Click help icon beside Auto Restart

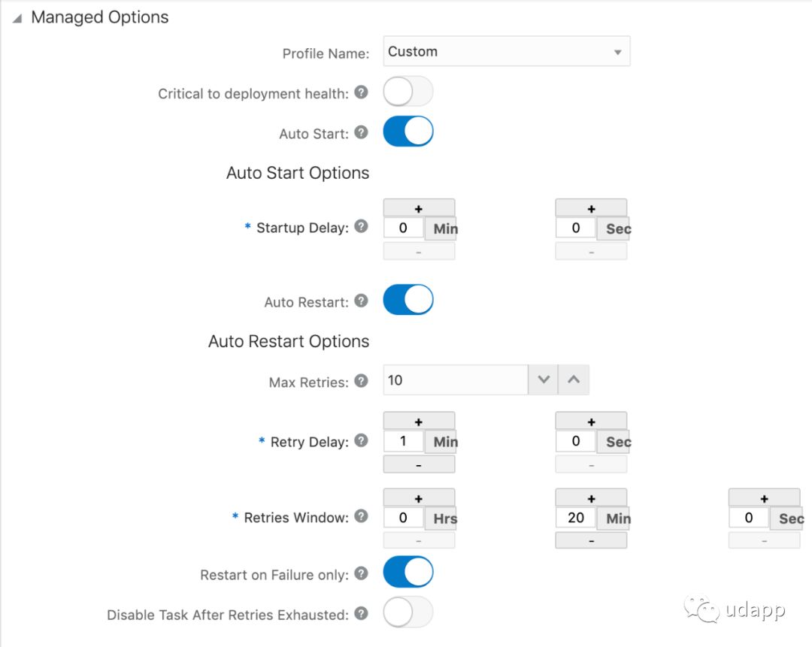[x=361, y=301]
